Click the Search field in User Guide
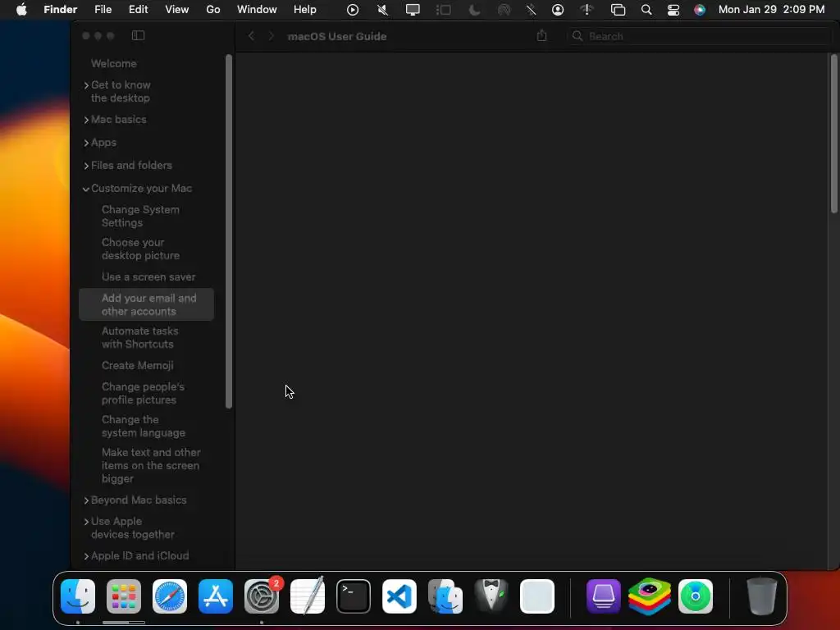The height and width of the screenshot is (630, 840). coord(701,36)
